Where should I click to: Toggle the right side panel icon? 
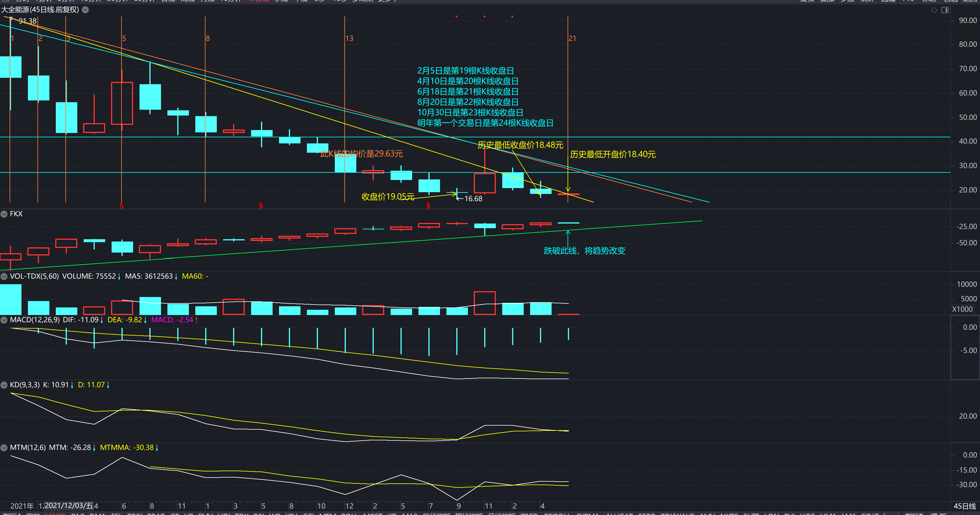tap(945, 10)
